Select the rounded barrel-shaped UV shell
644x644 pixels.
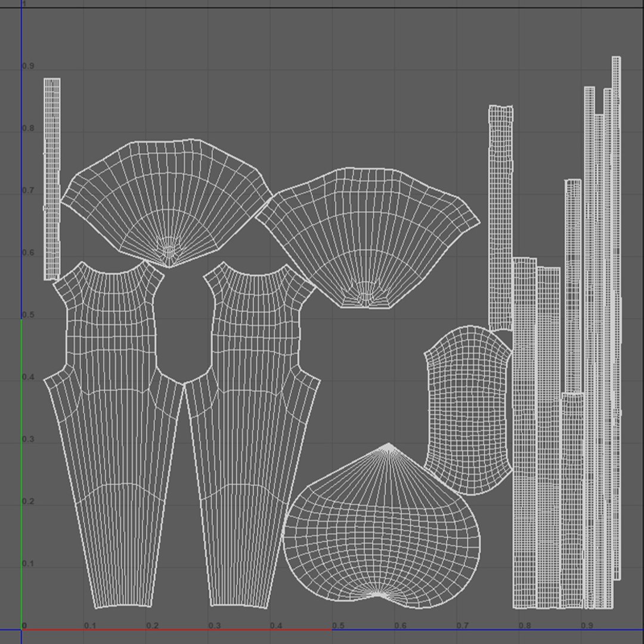(x=468, y=411)
